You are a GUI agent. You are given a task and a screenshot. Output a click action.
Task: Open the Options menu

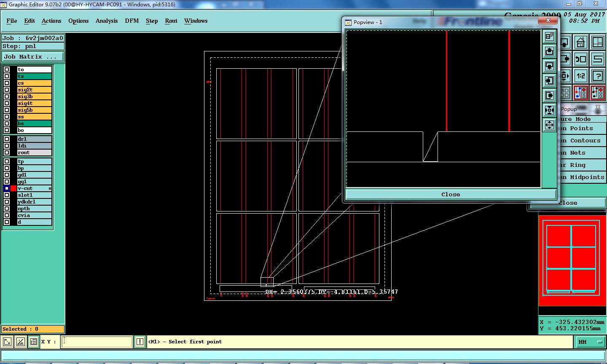coord(78,21)
